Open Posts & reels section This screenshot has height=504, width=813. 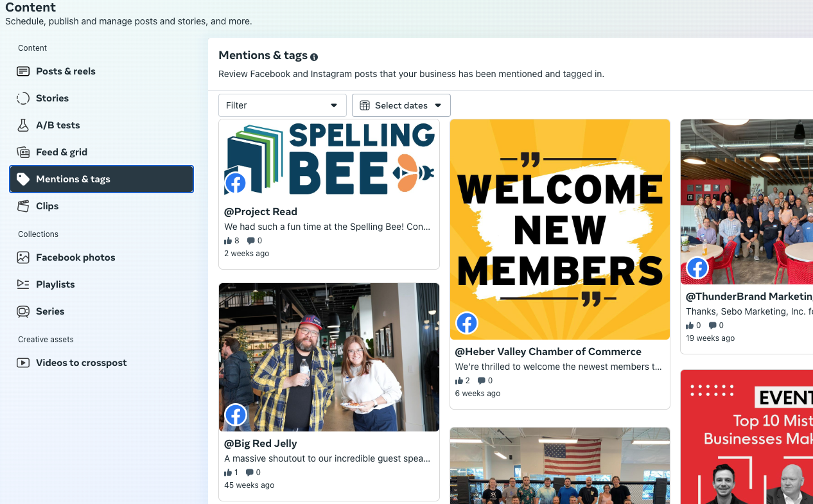point(101,71)
